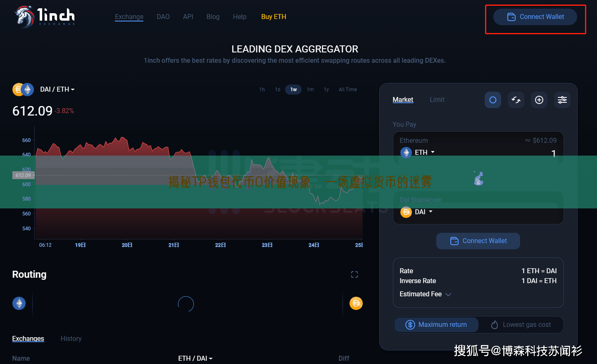Open the DAO nav item
This screenshot has width=597, height=364.
point(163,17)
